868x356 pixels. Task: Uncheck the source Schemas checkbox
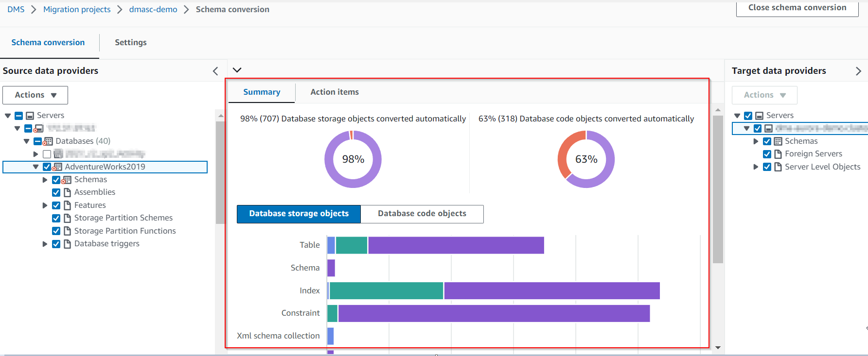pyautogui.click(x=56, y=180)
